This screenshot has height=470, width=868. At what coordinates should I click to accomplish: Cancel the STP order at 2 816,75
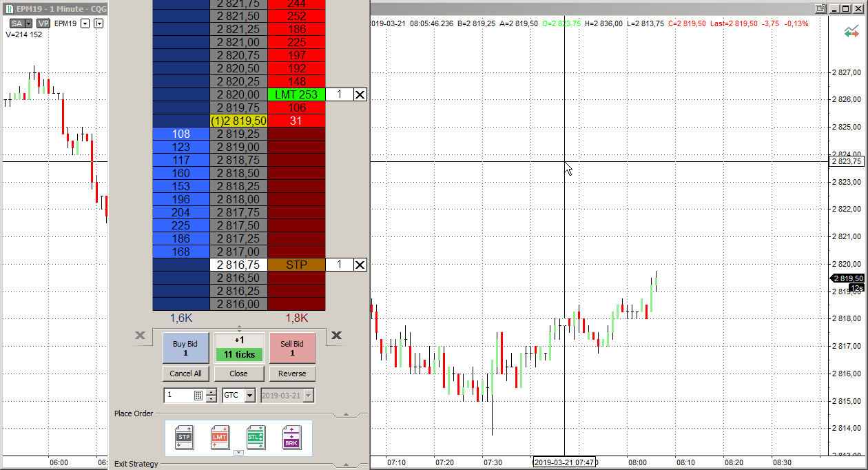(360, 265)
